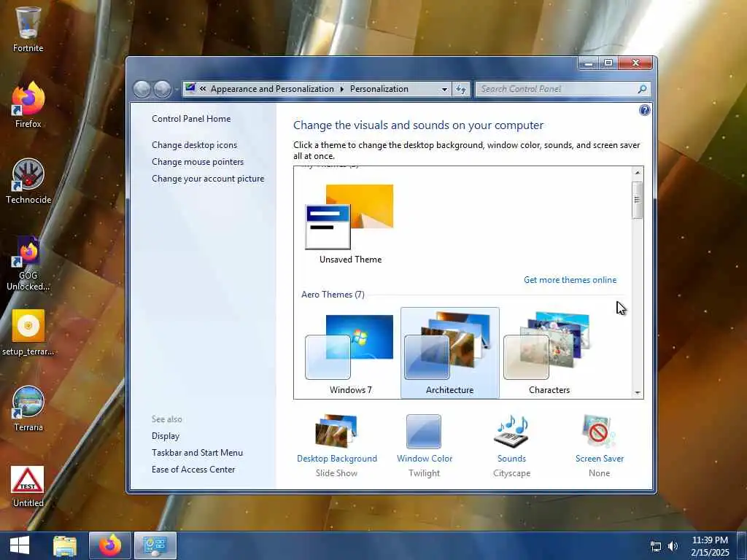The width and height of the screenshot is (747, 560).
Task: Click the Aero Themes (7) heading
Action: [333, 295]
